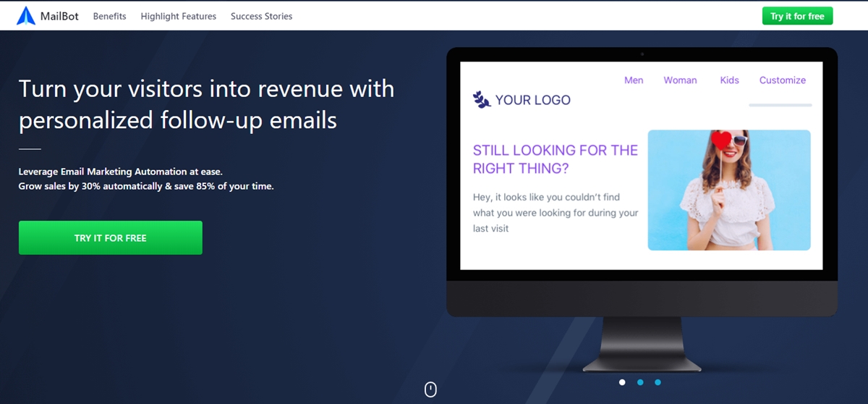Click the 'YOUR LOGO' text

click(x=533, y=100)
